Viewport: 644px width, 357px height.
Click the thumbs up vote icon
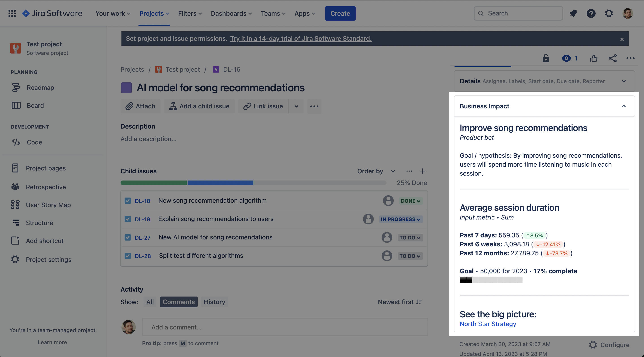[594, 58]
